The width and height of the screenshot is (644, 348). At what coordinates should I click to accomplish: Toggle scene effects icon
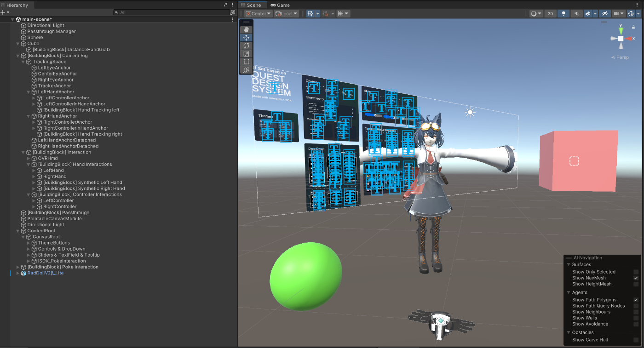point(588,14)
